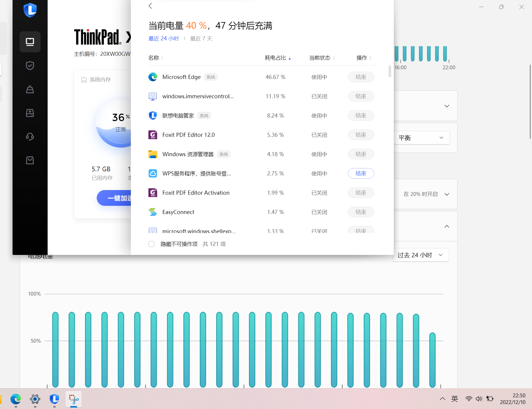Viewport: 532px width, 409px height.
Task: End the windows.immersivecontrol process
Action: pos(361,96)
